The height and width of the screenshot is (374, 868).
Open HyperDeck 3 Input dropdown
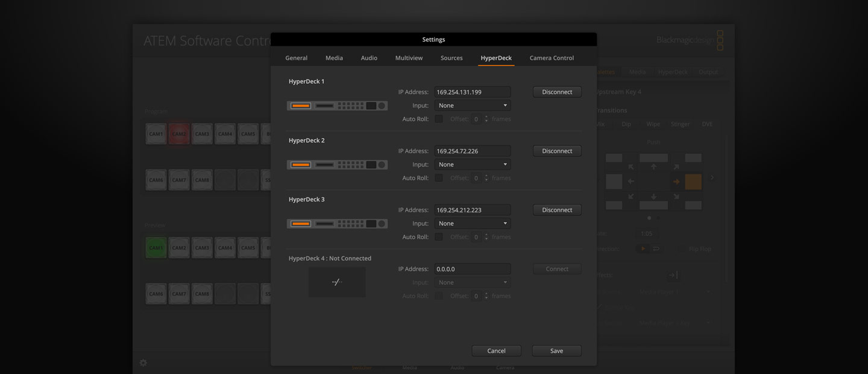472,223
